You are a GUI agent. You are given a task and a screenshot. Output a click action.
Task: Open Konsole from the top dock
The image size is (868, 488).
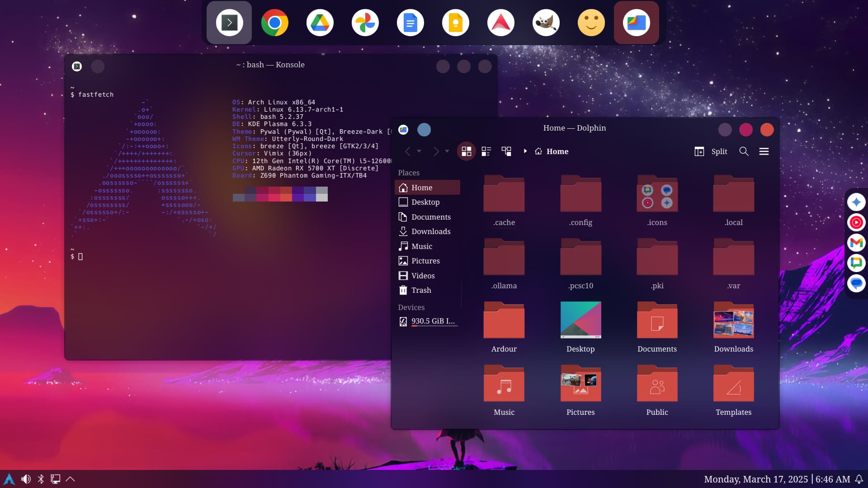tap(229, 23)
